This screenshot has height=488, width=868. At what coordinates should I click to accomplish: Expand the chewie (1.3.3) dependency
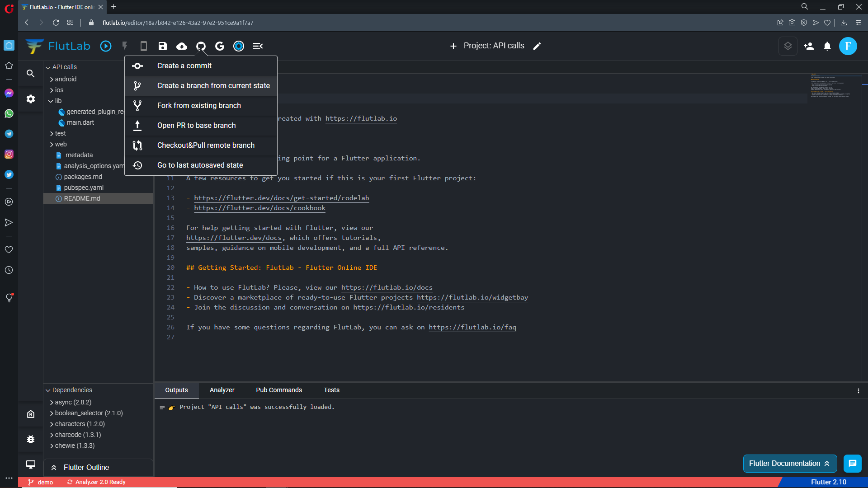coord(52,446)
